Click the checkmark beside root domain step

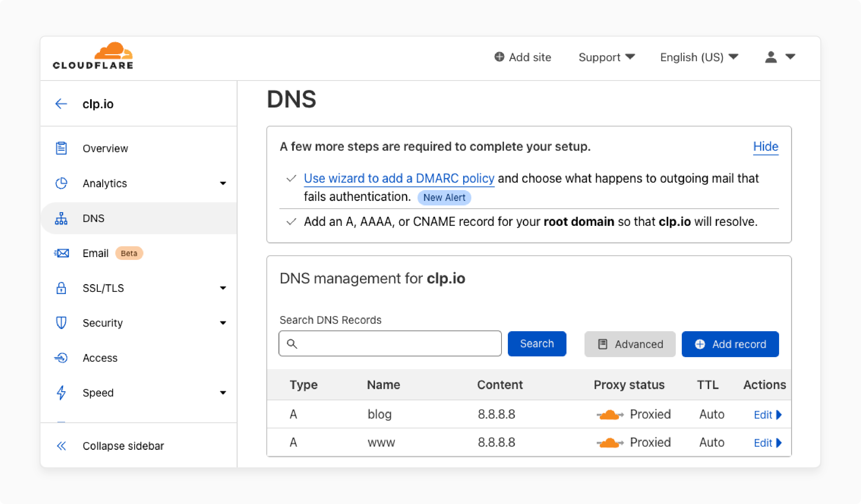(291, 222)
